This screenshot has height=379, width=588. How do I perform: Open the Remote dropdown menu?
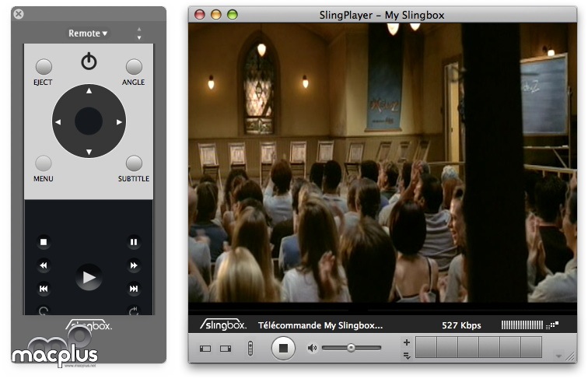click(x=88, y=33)
